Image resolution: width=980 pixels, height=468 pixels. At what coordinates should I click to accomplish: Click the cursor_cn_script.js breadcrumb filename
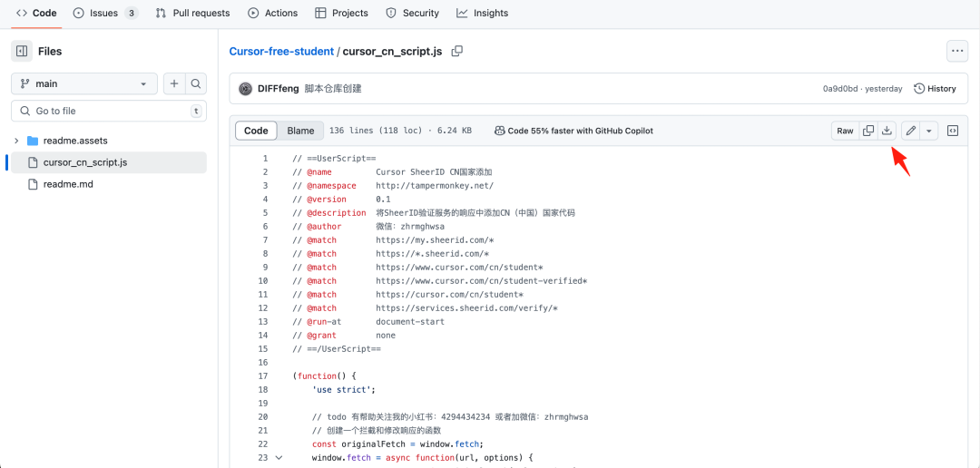[x=393, y=51]
